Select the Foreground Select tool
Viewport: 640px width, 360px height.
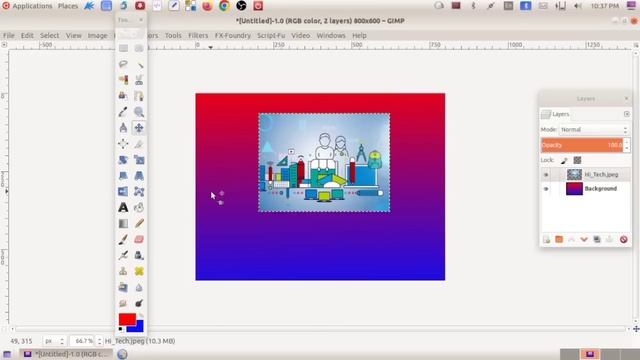pyautogui.click(x=123, y=96)
